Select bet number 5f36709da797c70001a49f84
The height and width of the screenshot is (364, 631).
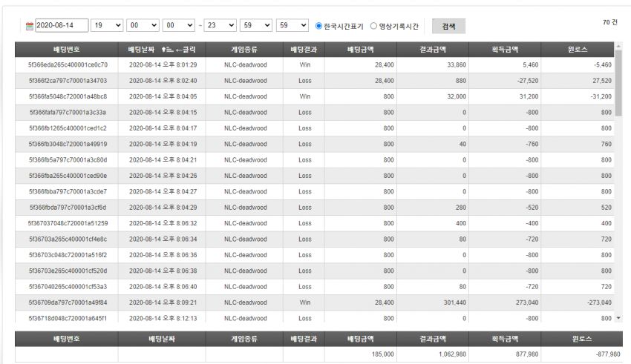[x=68, y=302]
